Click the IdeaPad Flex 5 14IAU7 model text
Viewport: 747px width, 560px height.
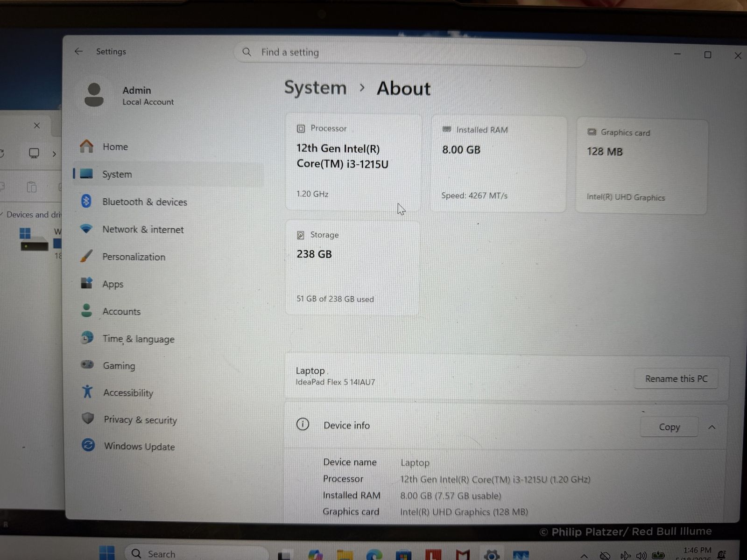coord(335,382)
